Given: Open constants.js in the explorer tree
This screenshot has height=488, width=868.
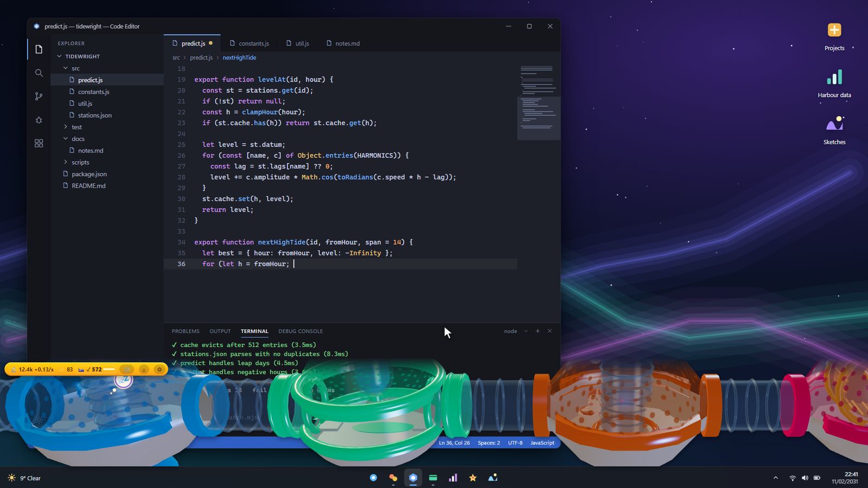Looking at the screenshot, I should click(107, 92).
